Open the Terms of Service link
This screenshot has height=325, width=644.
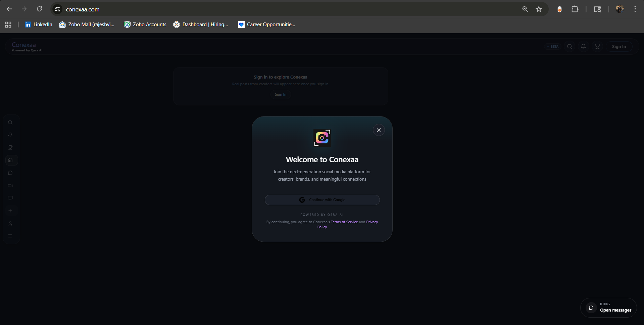pyautogui.click(x=344, y=222)
